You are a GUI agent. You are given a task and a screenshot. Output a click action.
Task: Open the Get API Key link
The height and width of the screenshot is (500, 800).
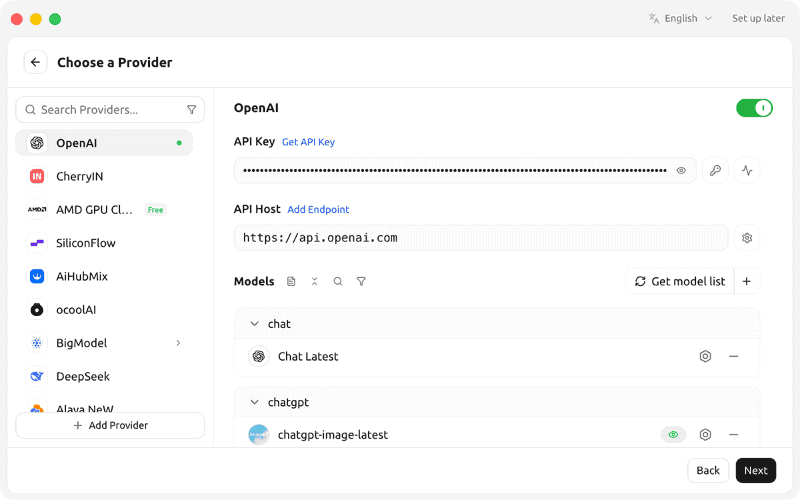[308, 142]
